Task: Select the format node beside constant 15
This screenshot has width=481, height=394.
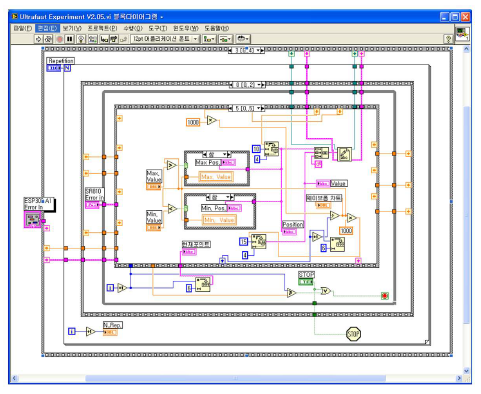Action: pyautogui.click(x=258, y=241)
